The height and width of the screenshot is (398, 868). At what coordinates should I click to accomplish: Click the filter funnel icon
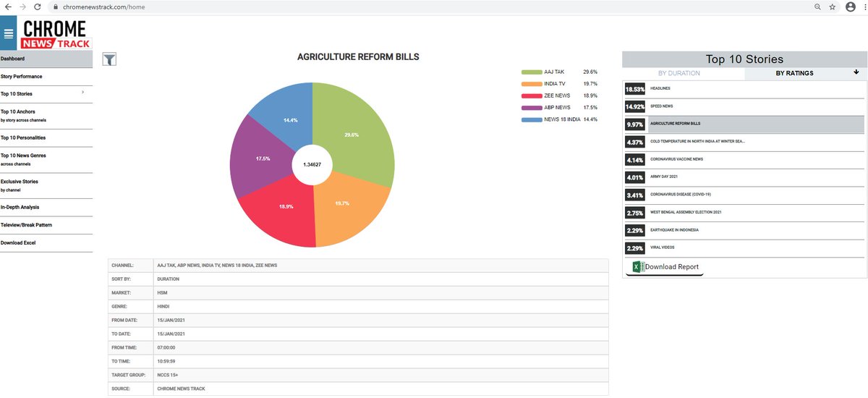click(109, 59)
